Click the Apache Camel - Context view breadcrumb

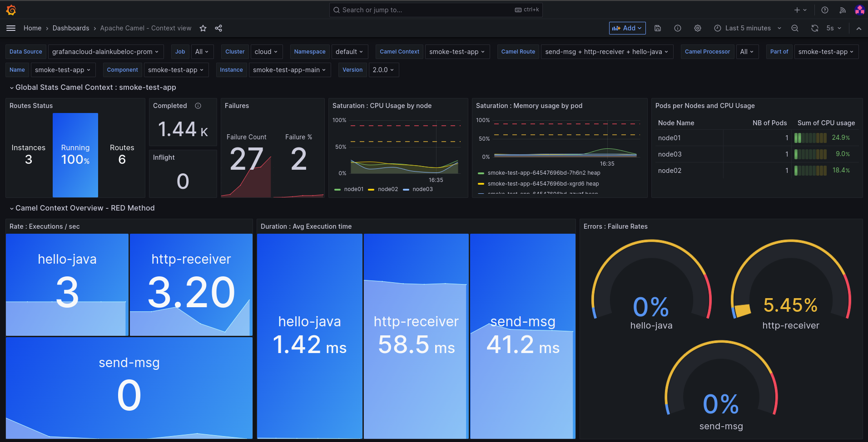coord(146,28)
